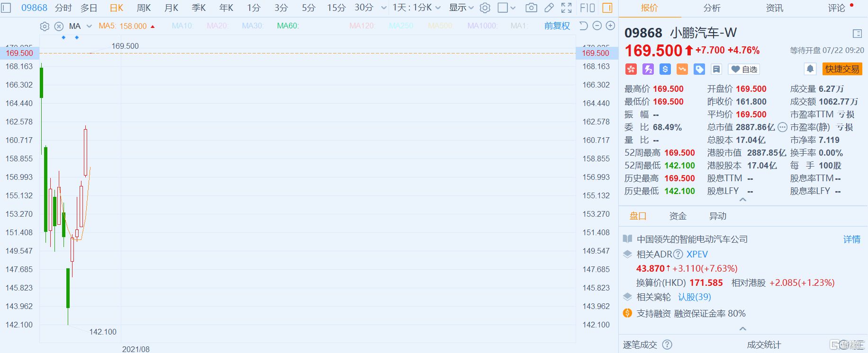Zoom in to the chart with the plus icon
This screenshot has height=353, width=868.
click(611, 26)
